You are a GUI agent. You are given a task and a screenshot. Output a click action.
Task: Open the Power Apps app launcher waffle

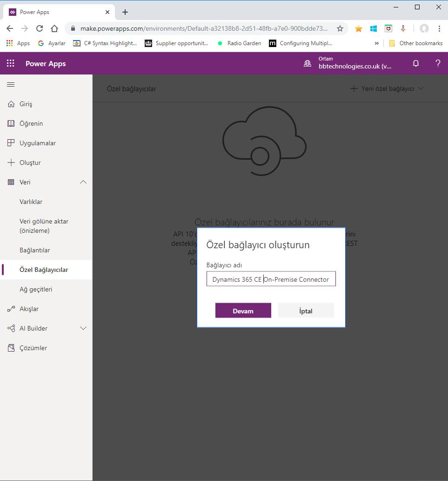tap(10, 63)
